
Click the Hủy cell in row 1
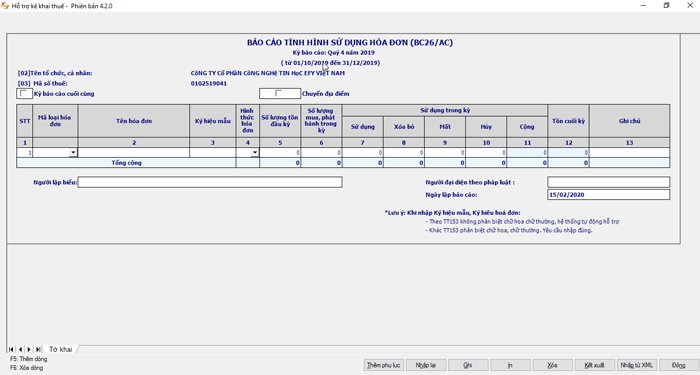[486, 153]
